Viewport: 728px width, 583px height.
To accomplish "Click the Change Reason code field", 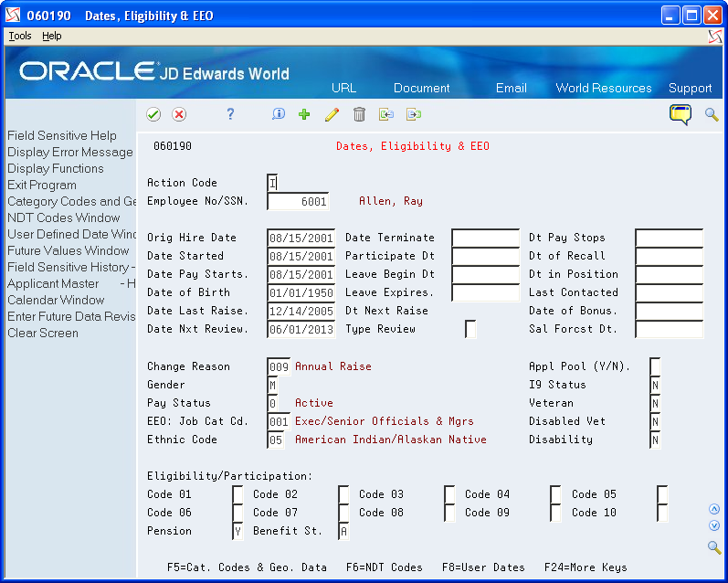I will [279, 366].
